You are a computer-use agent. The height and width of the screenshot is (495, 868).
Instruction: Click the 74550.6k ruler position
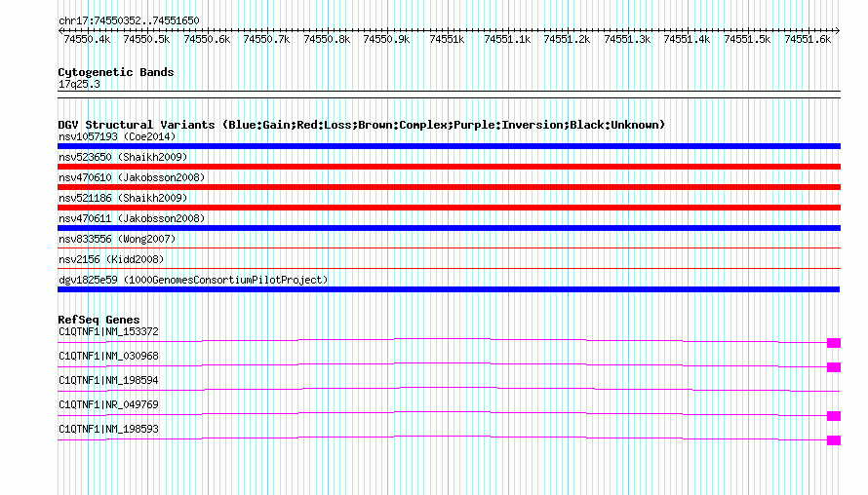click(x=207, y=39)
